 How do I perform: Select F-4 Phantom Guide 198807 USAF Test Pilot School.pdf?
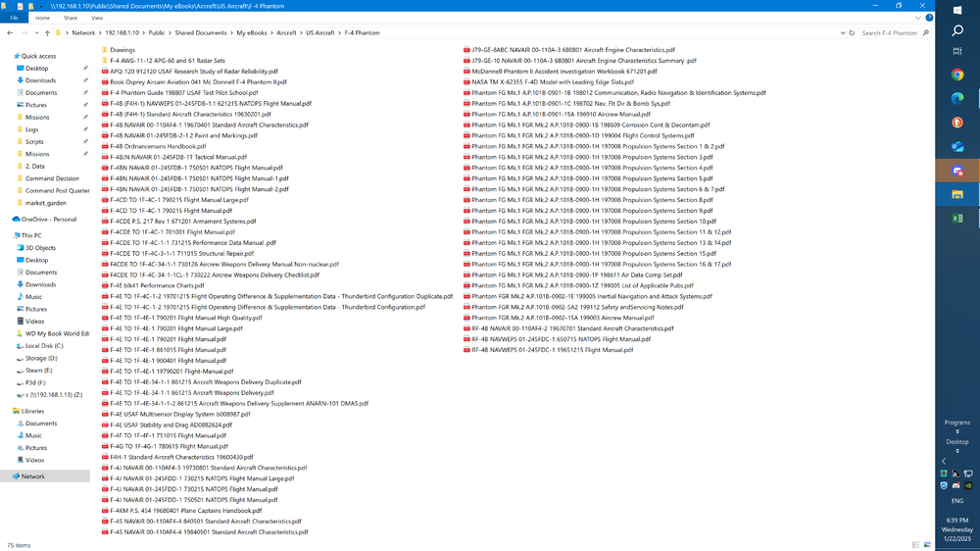[180, 92]
